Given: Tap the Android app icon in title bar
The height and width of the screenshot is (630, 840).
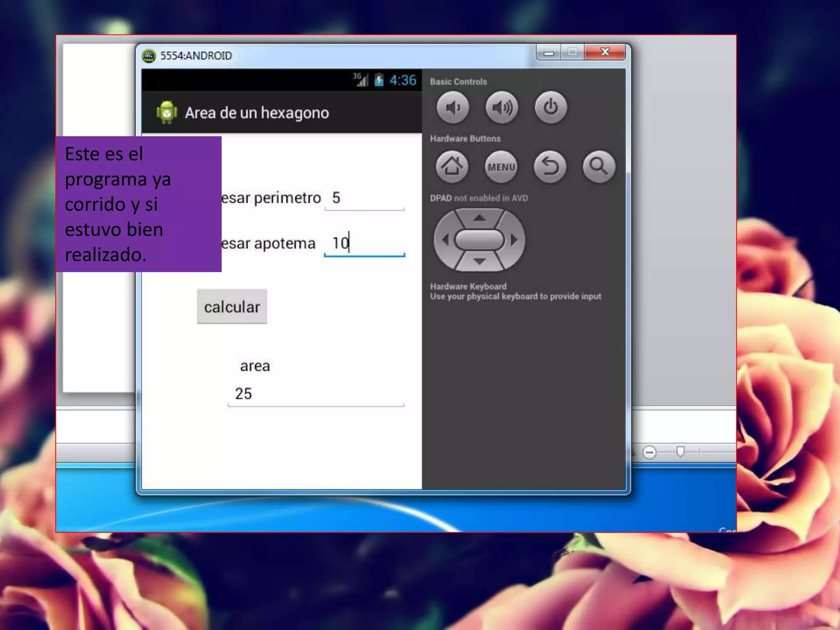Looking at the screenshot, I should coord(167,112).
